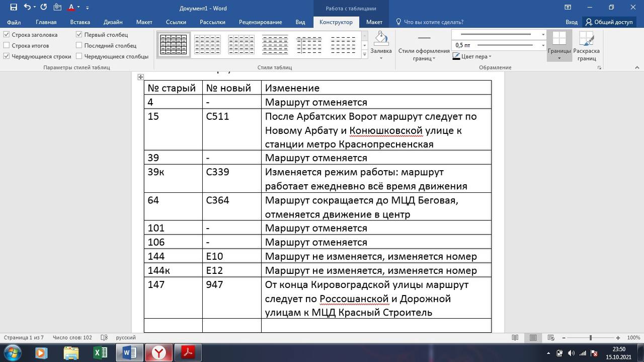Click the Страница 1 из 7 status indicator
This screenshot has height=362, width=644.
[x=24, y=338]
